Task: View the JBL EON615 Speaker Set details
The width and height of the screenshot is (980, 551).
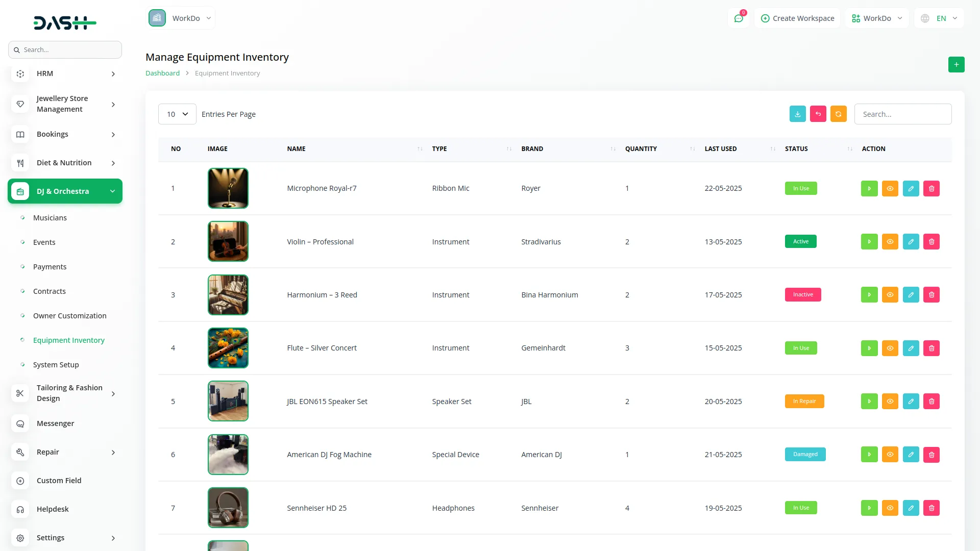Action: pos(890,402)
